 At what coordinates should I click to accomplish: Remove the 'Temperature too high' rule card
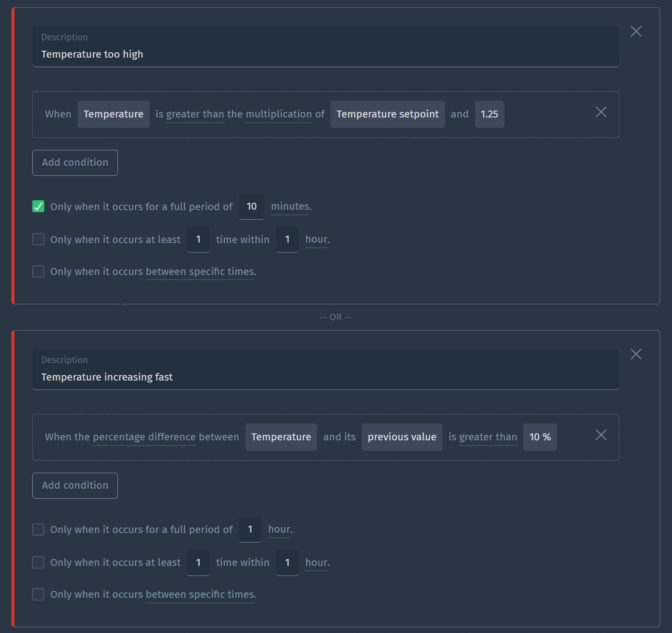pos(636,31)
